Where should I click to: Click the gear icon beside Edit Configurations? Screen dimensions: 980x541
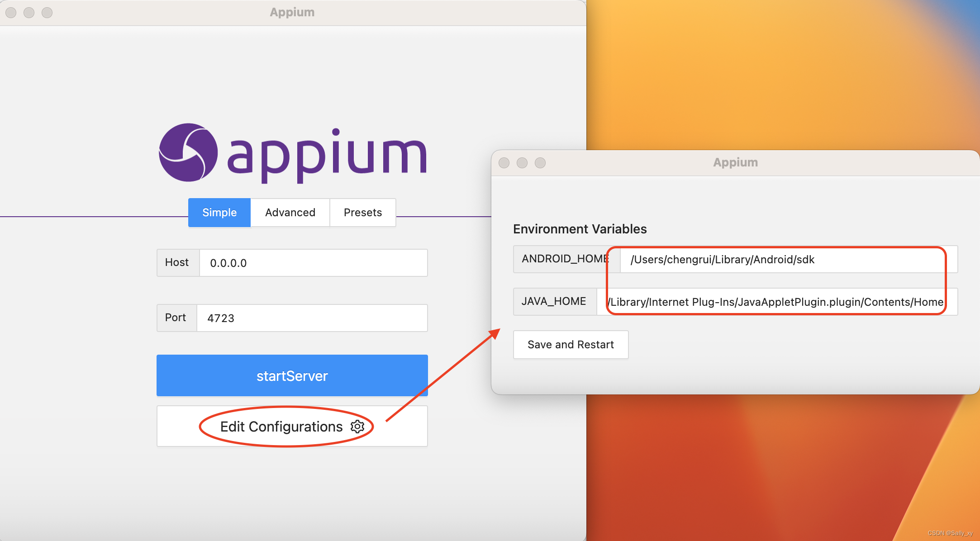[x=357, y=427]
